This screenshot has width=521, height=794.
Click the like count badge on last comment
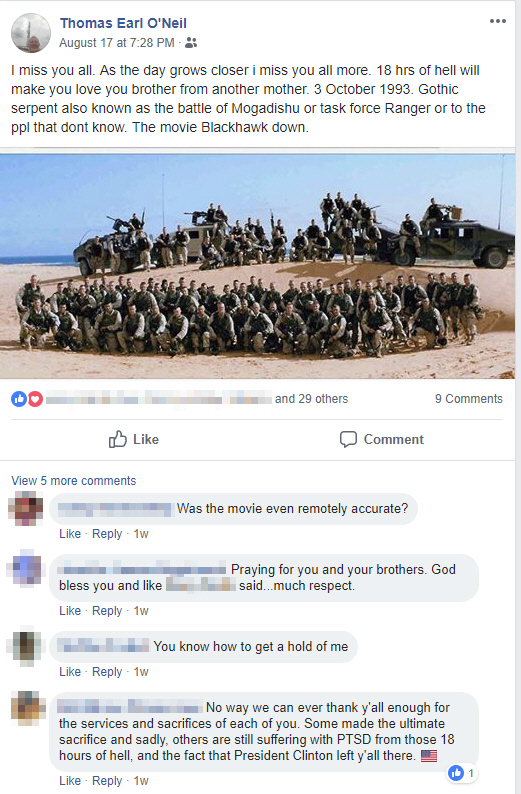click(x=462, y=773)
